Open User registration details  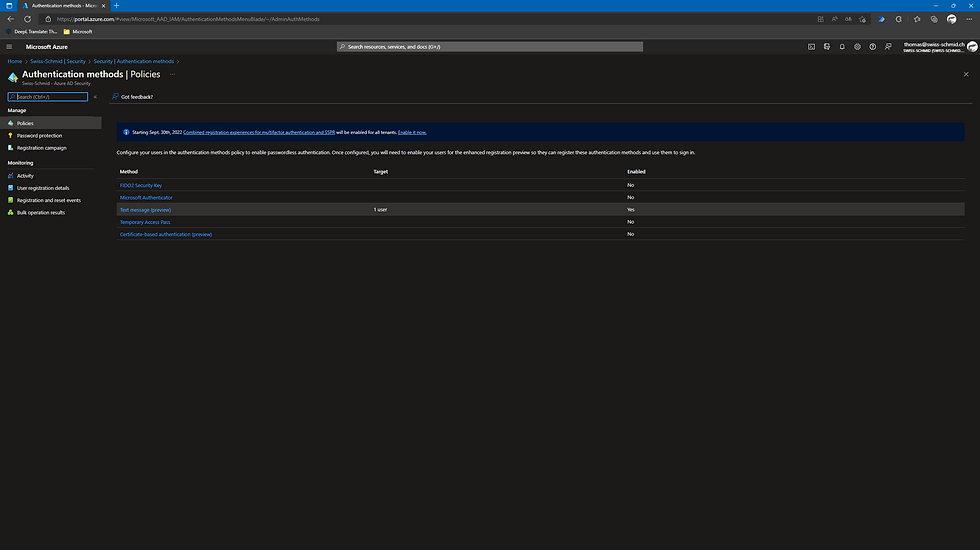[x=43, y=188]
